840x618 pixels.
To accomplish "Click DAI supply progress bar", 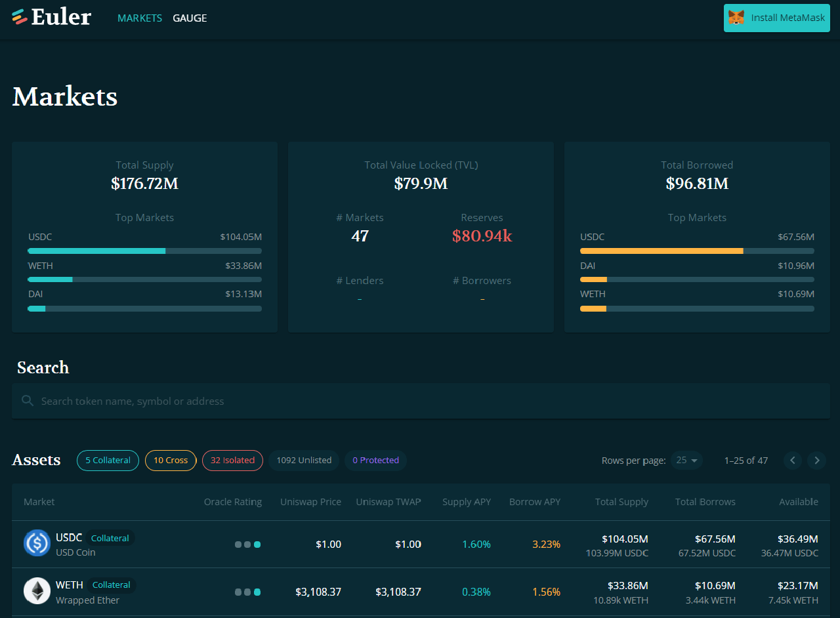I will [x=144, y=308].
